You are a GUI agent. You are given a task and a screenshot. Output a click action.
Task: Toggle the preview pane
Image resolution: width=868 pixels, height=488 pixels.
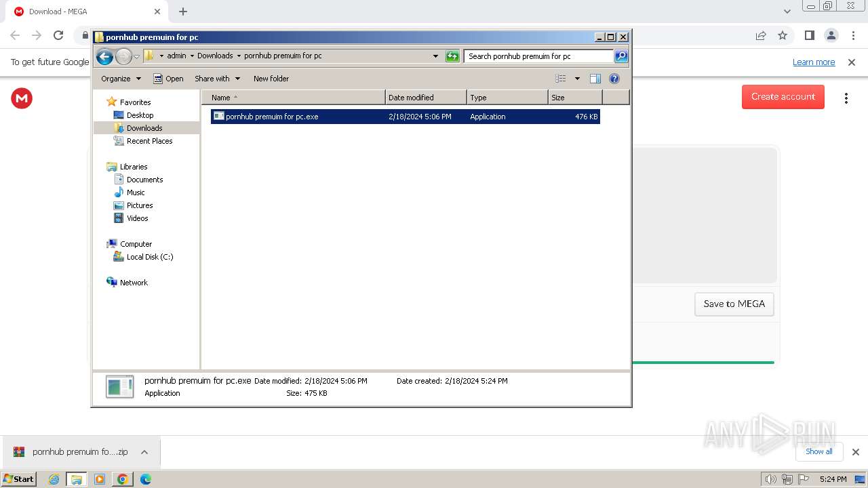[x=595, y=79]
